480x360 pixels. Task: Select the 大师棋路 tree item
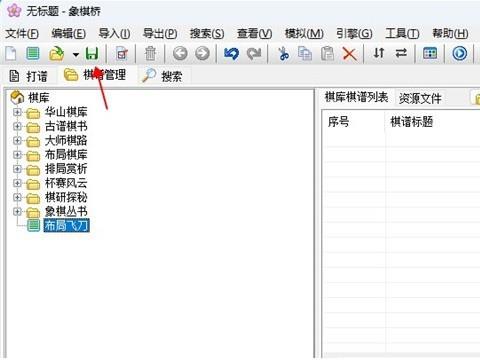(x=66, y=140)
